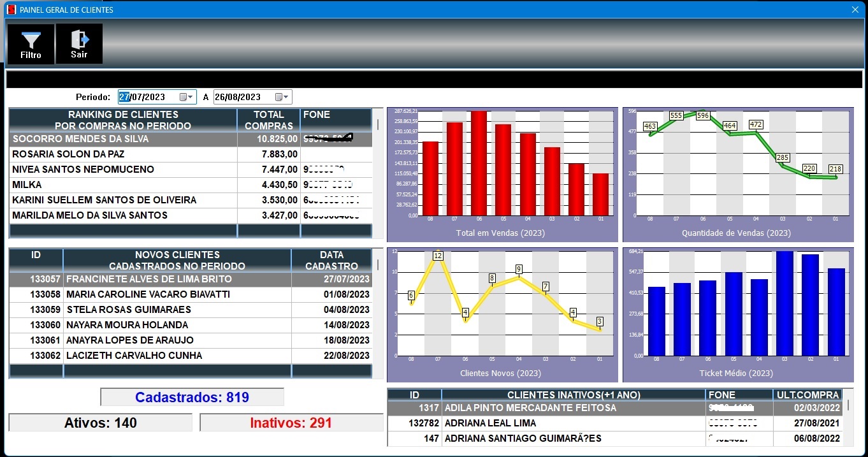Click data point 218 in sales quantity chart

pos(835,169)
